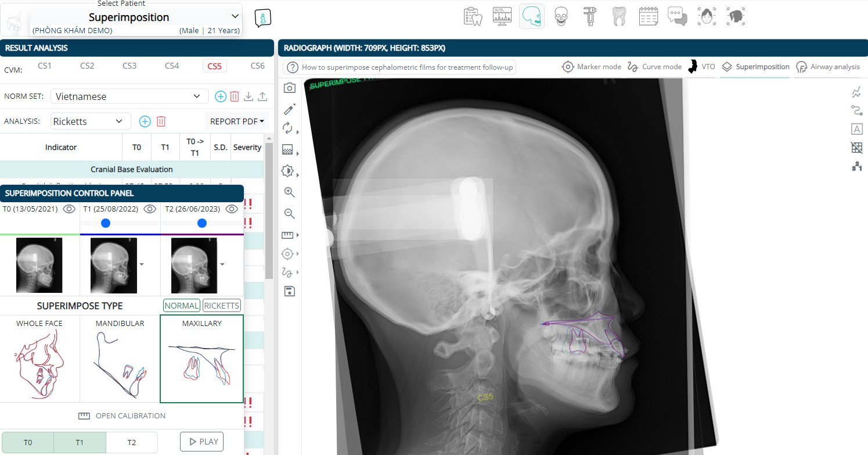Click the camera snapshot icon
Image resolution: width=868 pixels, height=455 pixels.
pos(289,88)
